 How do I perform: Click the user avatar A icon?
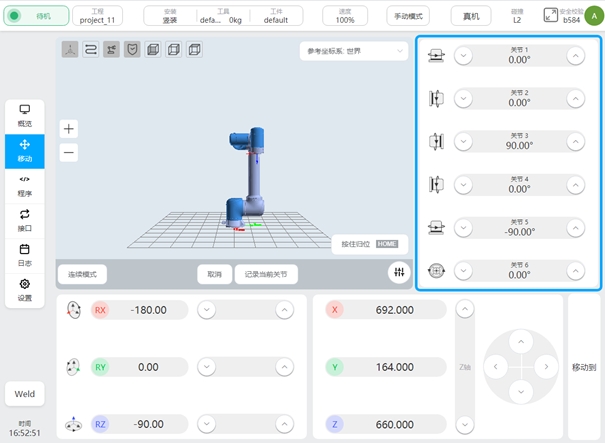pos(592,15)
